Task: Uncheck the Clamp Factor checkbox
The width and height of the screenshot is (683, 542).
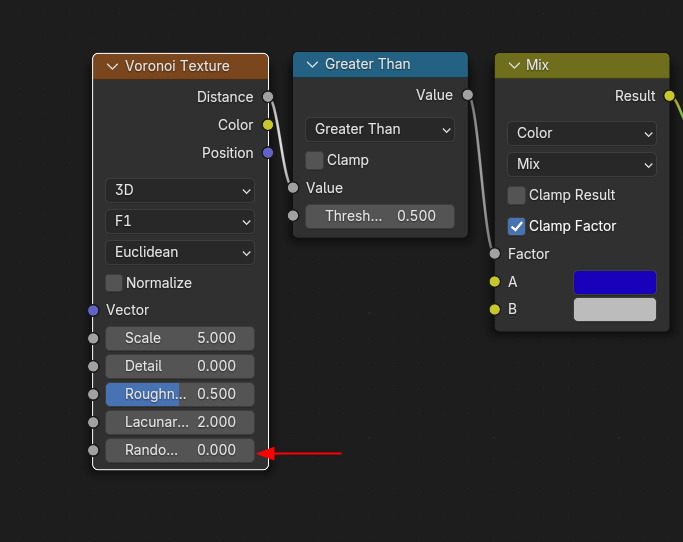Action: (516, 226)
